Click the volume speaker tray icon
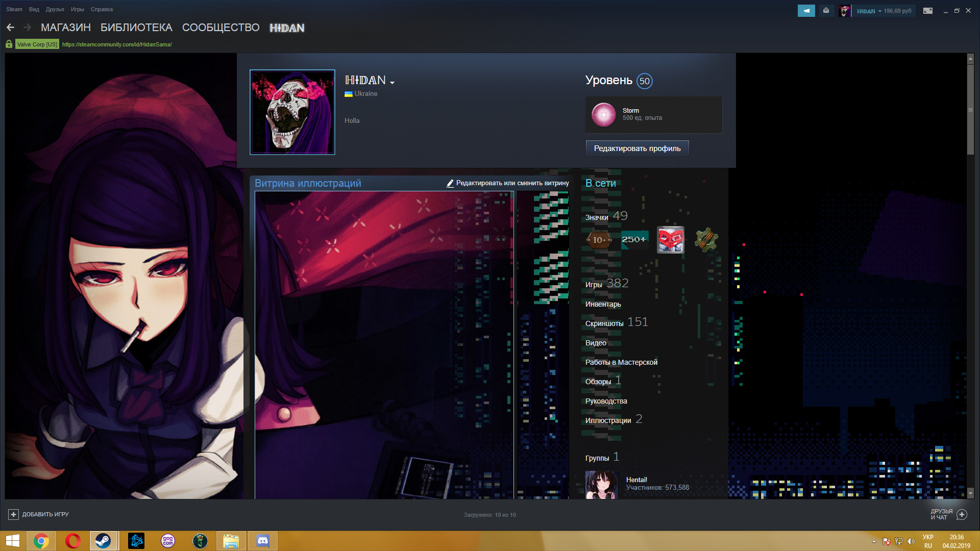The image size is (980, 551). [x=911, y=541]
